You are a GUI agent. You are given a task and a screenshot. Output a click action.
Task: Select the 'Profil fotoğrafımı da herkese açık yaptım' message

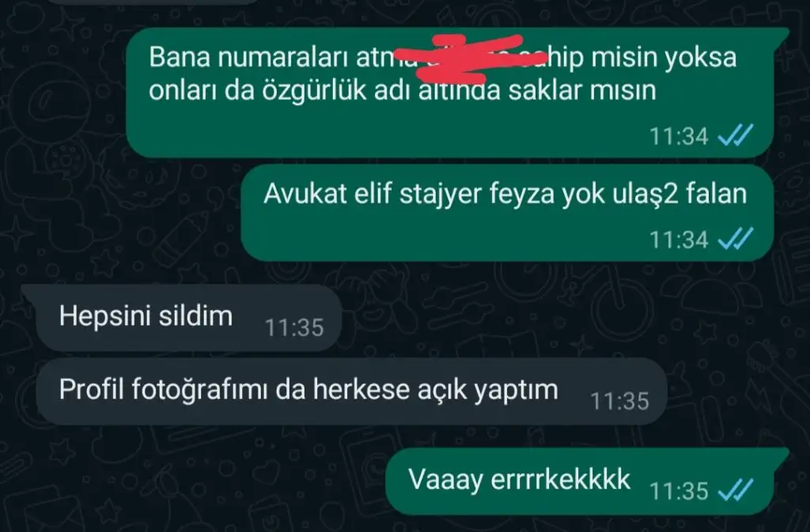click(351, 391)
